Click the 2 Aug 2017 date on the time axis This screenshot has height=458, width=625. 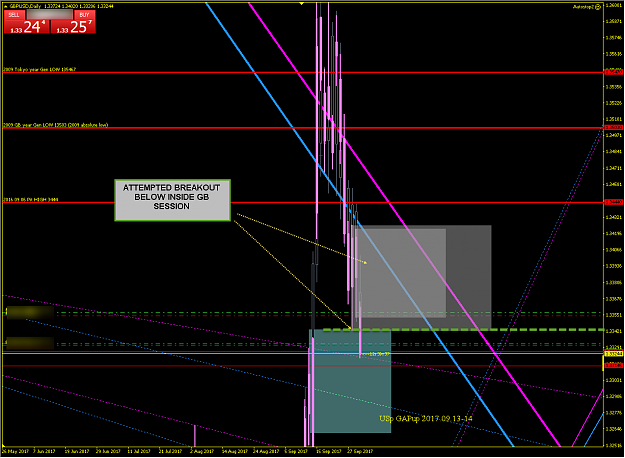tap(202, 451)
